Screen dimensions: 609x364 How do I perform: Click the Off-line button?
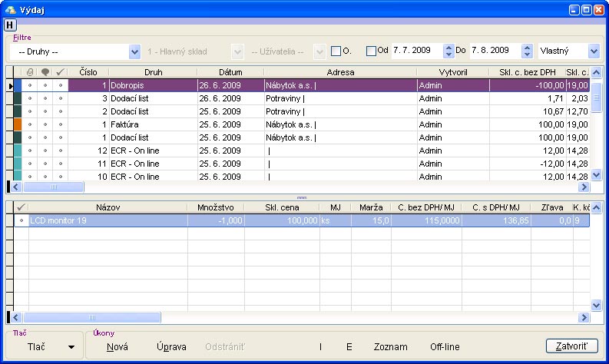[445, 347]
